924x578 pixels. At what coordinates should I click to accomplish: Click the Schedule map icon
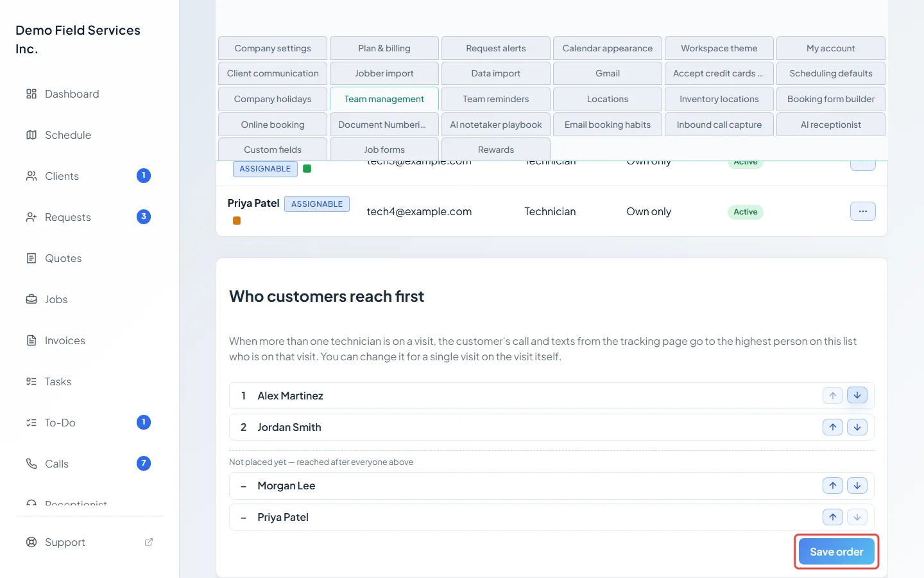click(x=31, y=135)
